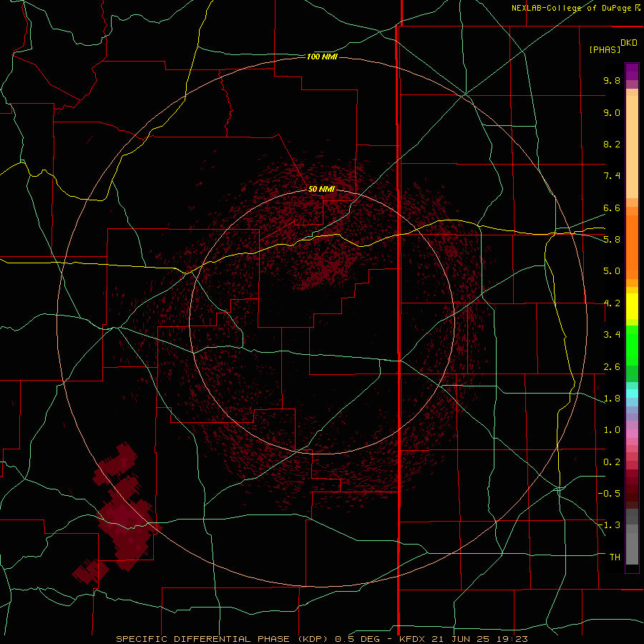Viewport: 644px width, 644px height.
Task: Select the 9.8 color scale value
Action: 612,80
